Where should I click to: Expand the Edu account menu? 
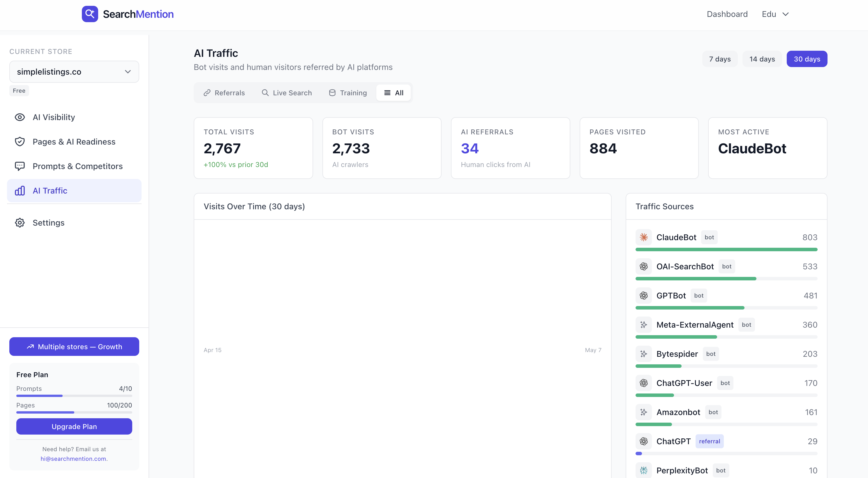tap(775, 14)
